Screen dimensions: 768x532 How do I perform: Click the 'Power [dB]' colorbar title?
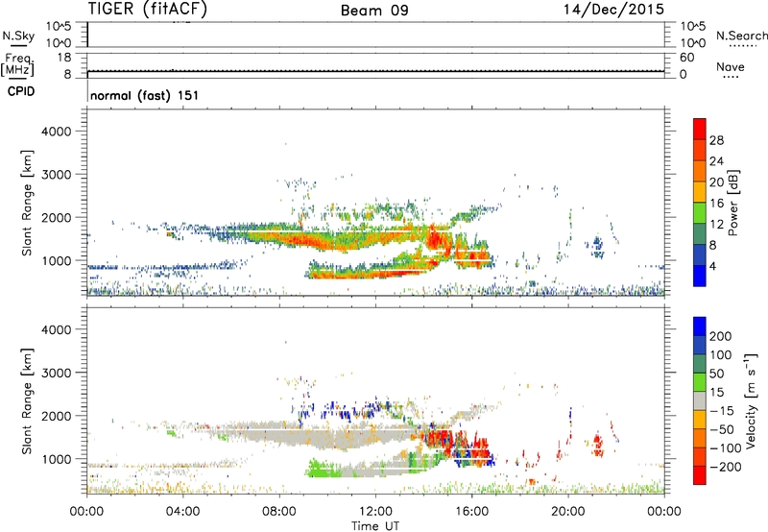coord(733,203)
